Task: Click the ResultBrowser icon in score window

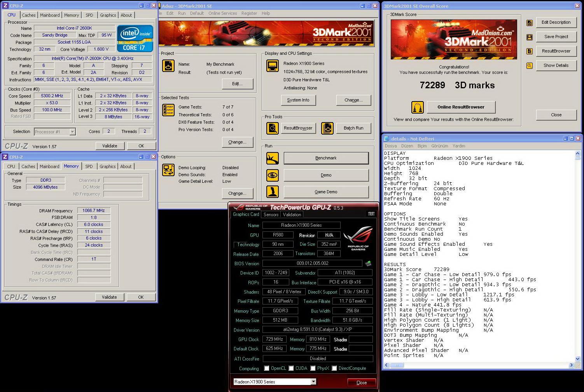Action: click(529, 51)
